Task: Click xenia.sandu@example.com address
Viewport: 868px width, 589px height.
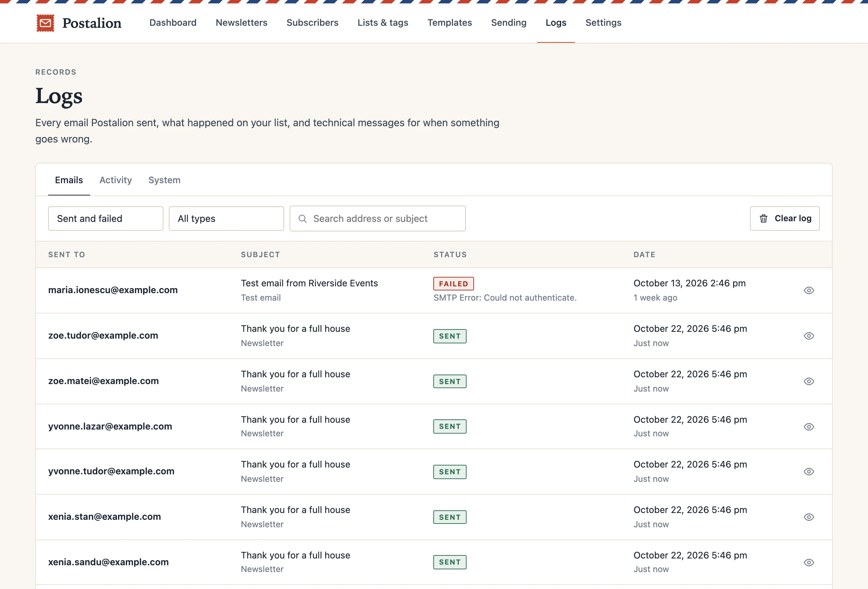Action: tap(108, 562)
